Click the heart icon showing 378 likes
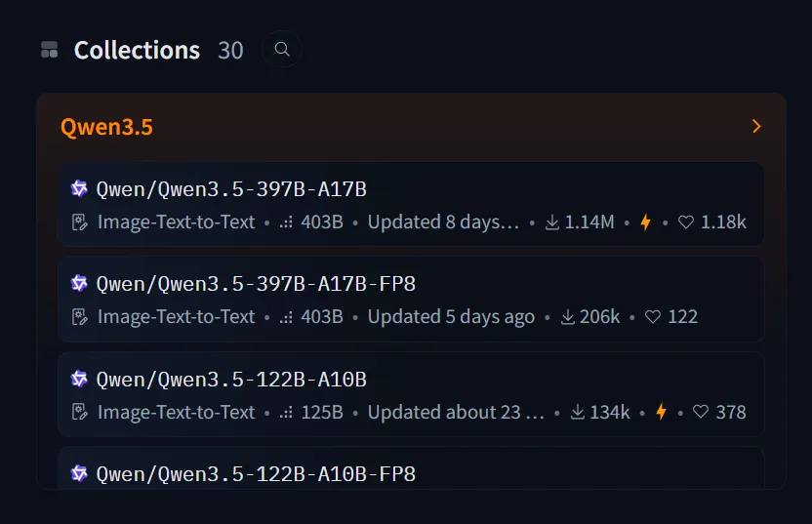 coord(701,412)
